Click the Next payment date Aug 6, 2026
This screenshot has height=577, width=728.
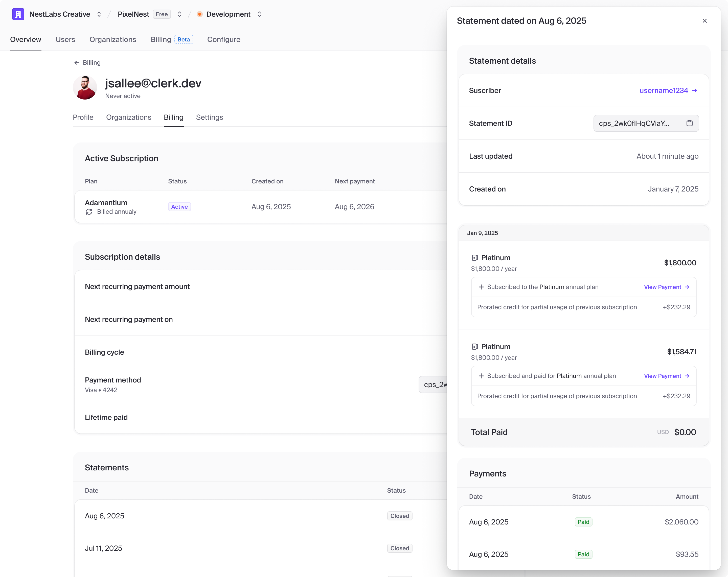(354, 206)
